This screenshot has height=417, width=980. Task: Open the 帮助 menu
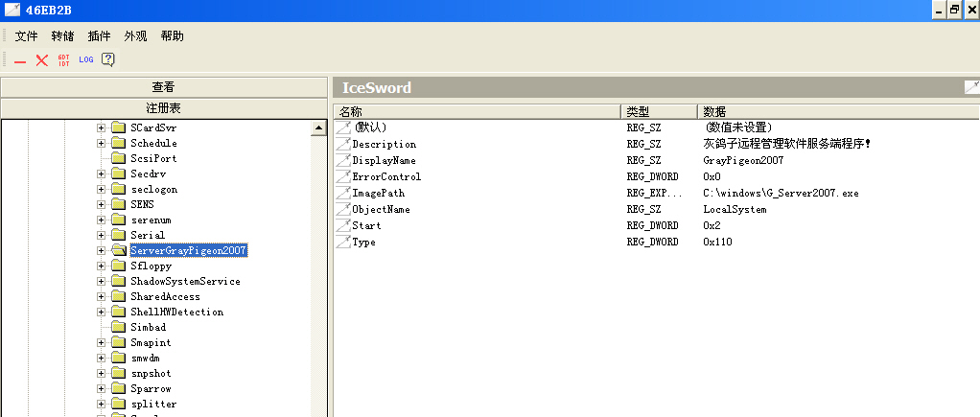[172, 36]
